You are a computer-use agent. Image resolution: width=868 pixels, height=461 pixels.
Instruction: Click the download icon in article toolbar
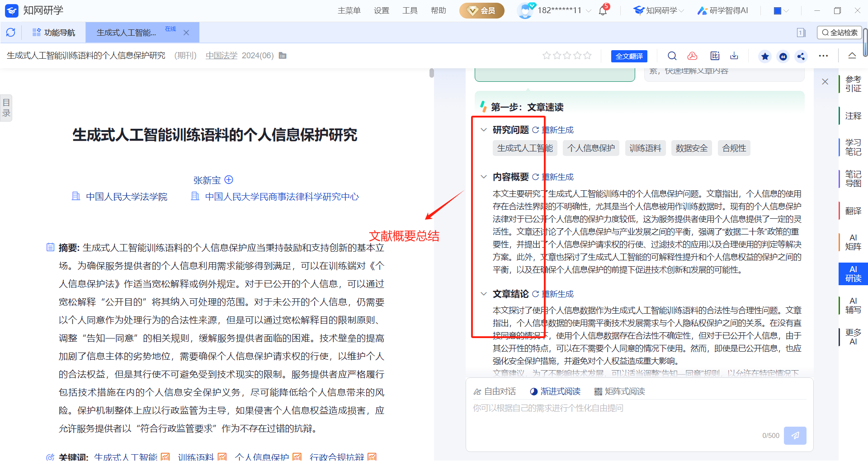click(x=734, y=56)
